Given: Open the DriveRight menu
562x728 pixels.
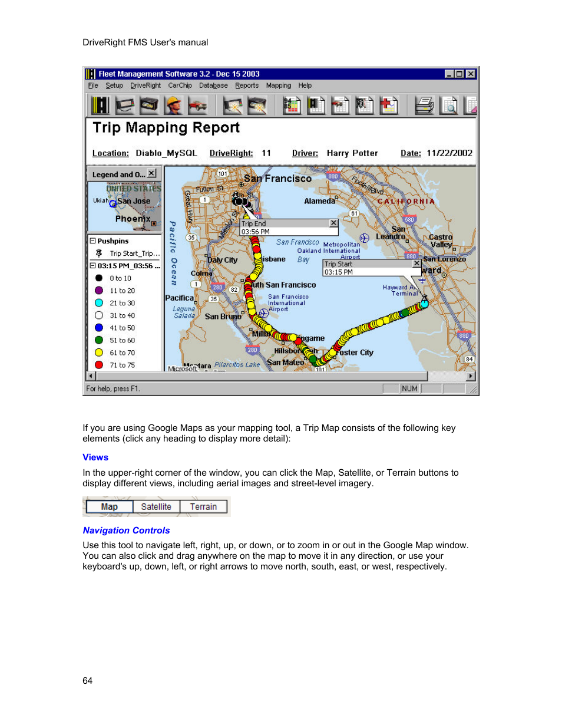Looking at the screenshot, I should tap(146, 85).
